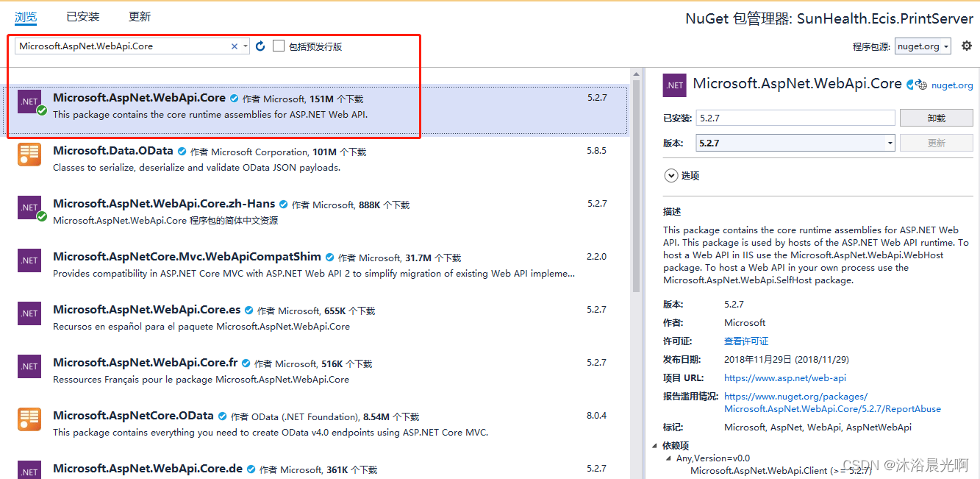
Task: Collapse the Any,Version=v0.0 dependency node
Action: pos(670,458)
